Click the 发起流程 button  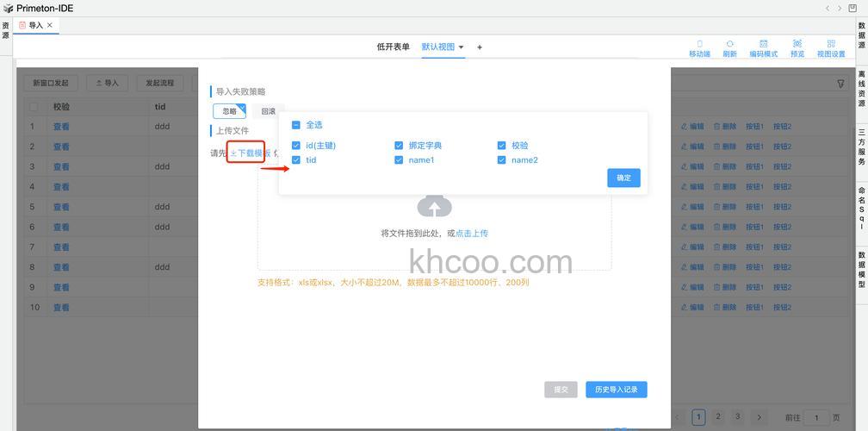(160, 83)
